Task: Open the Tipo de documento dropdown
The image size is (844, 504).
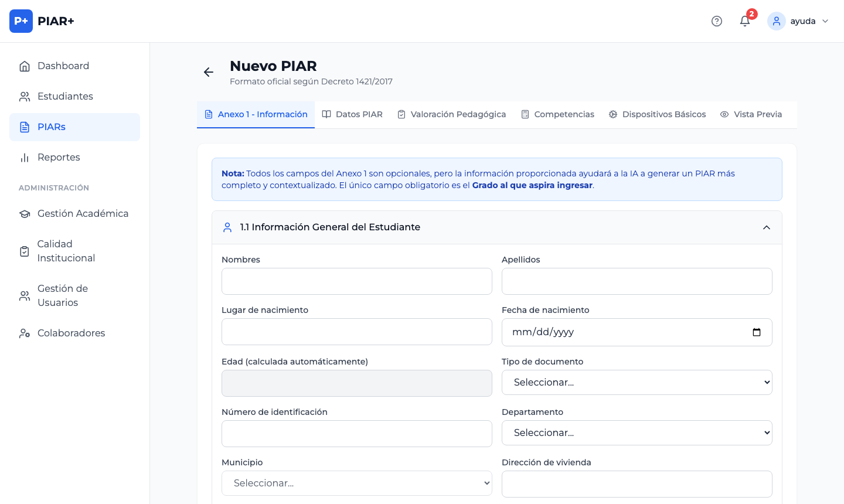Action: (637, 382)
